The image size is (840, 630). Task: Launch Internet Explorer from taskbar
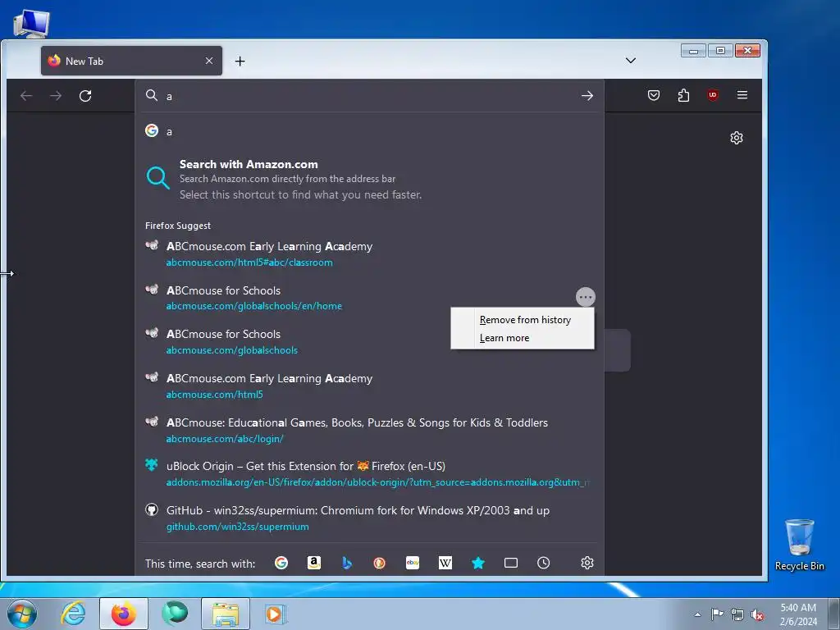tap(73, 614)
